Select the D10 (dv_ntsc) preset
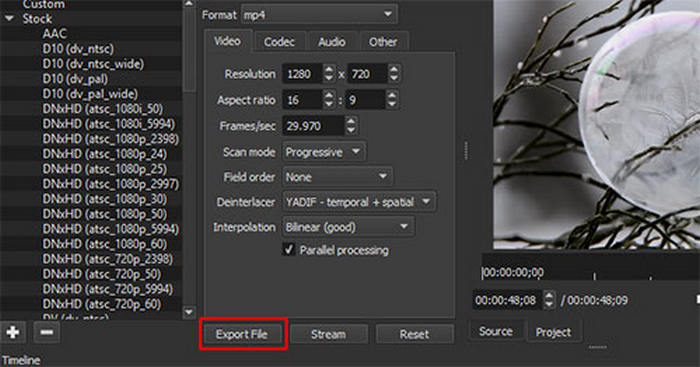This screenshot has width=700, height=367. [78, 49]
